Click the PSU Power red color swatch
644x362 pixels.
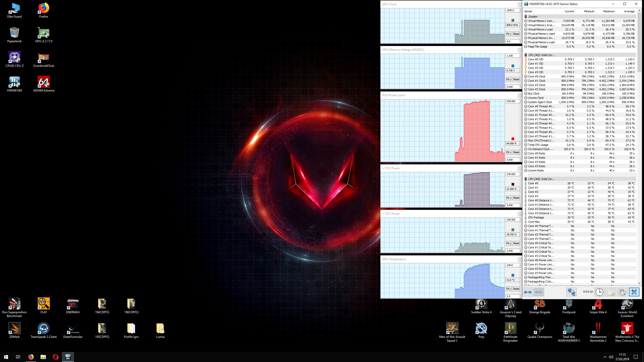513,139
